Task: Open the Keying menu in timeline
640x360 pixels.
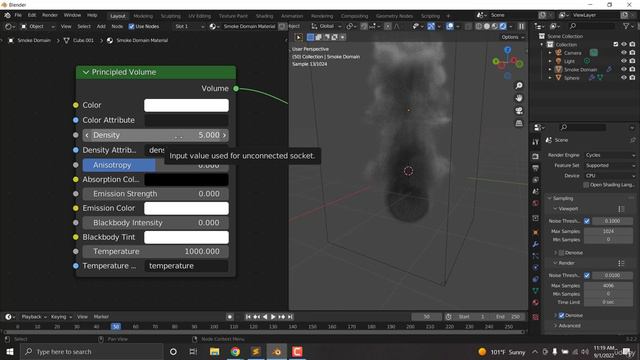Action: [61, 317]
